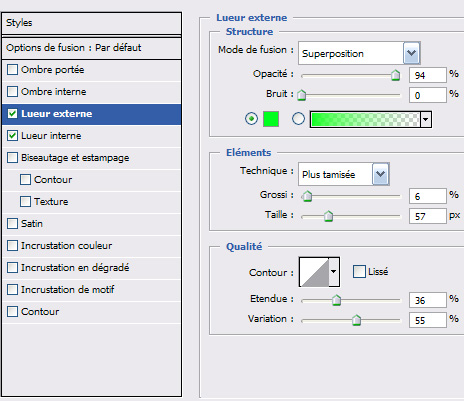Select the solid color radio button

point(251,119)
